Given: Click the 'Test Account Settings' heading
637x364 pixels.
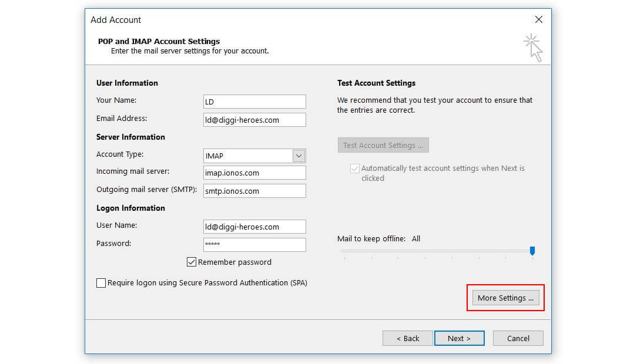Looking at the screenshot, I should coord(376,83).
